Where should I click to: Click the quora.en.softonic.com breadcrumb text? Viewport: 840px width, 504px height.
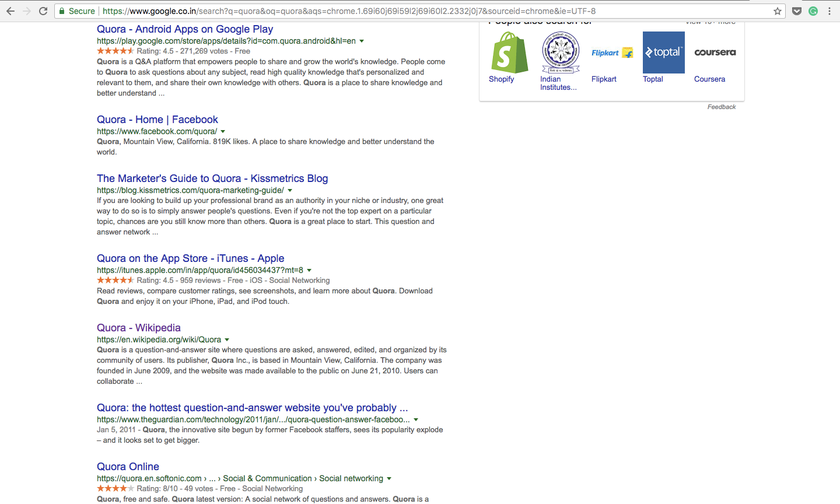coord(240,478)
